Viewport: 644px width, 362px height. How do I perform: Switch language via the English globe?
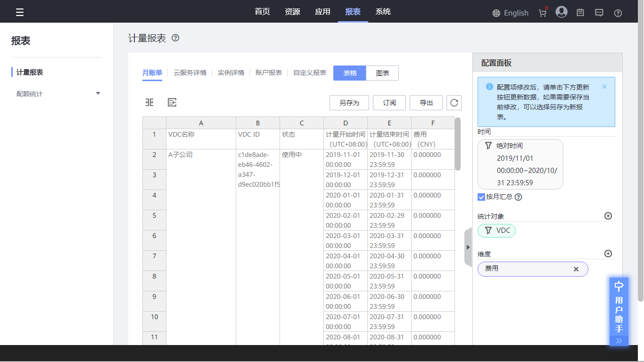click(x=510, y=13)
